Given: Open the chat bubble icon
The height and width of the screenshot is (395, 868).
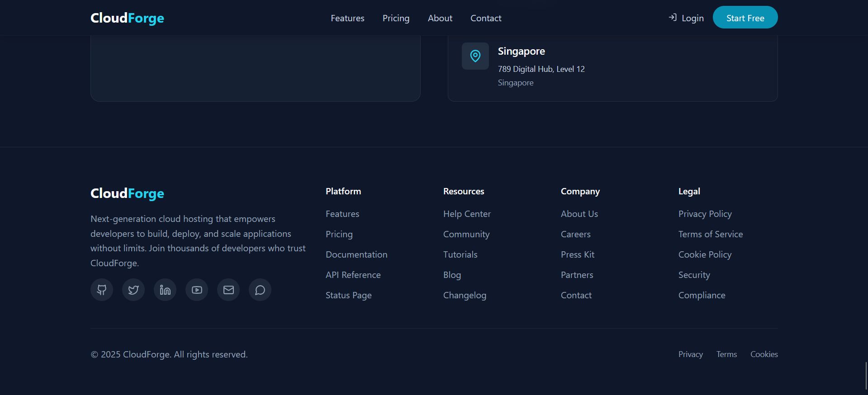Looking at the screenshot, I should pyautogui.click(x=260, y=290).
